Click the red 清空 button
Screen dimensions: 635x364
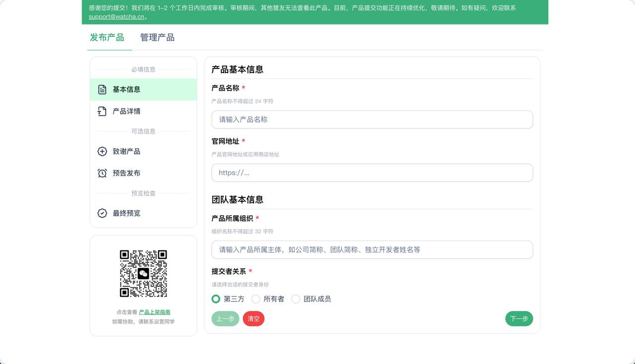[254, 319]
